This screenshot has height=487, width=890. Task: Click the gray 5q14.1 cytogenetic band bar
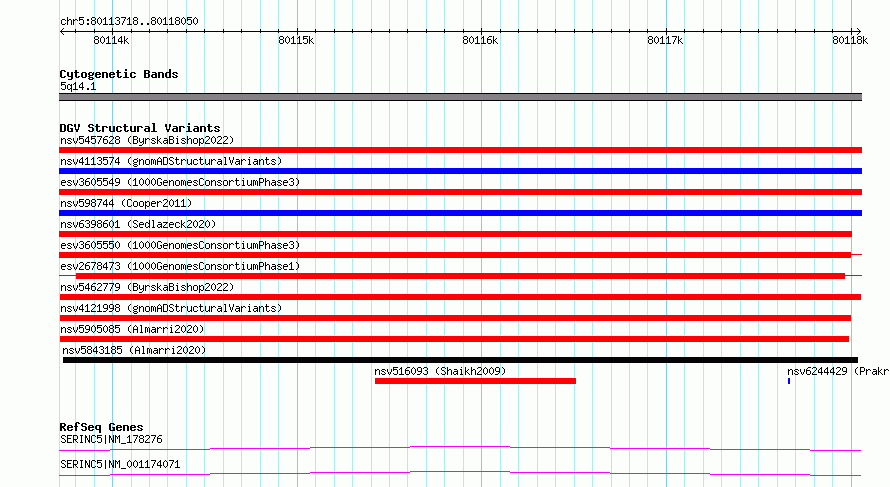pos(460,97)
